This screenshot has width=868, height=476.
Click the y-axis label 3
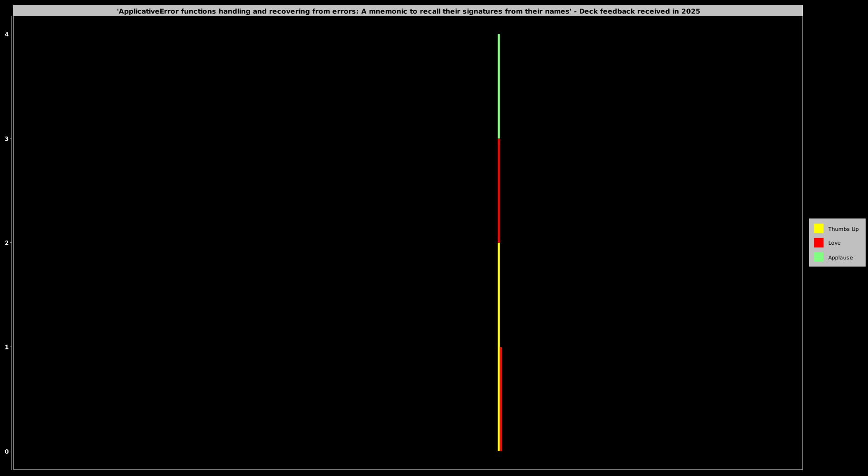(x=7, y=139)
